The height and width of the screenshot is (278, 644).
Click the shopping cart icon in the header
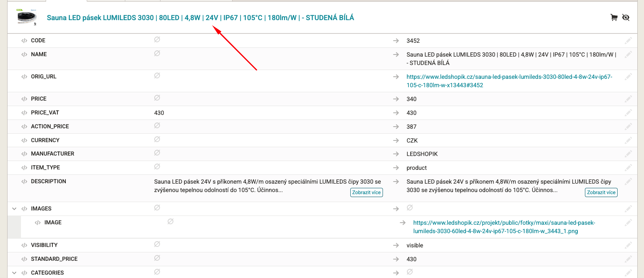(614, 18)
